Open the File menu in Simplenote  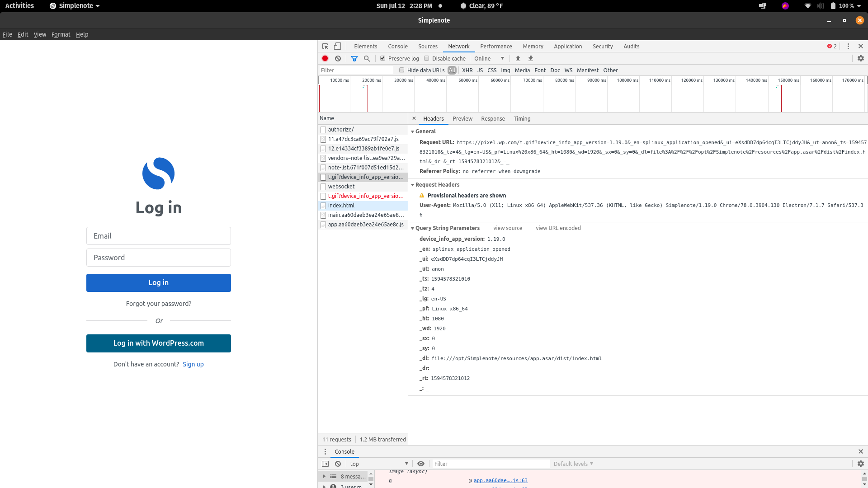pyautogui.click(x=7, y=34)
